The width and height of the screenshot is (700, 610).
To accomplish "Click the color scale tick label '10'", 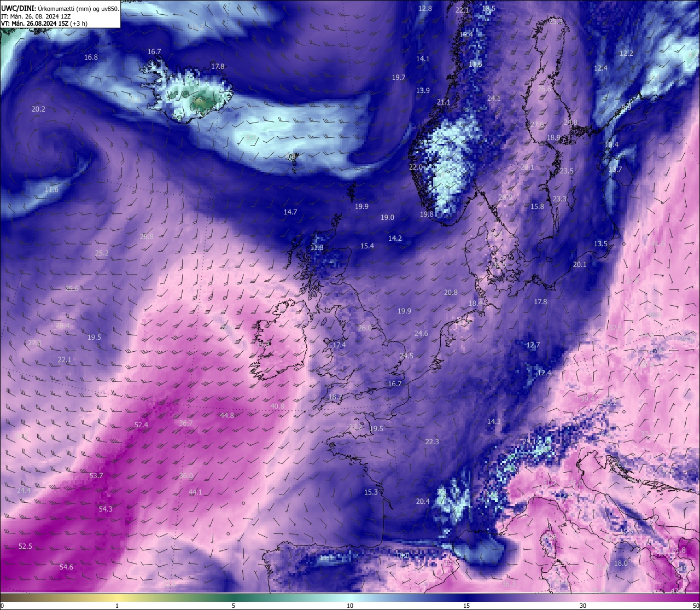I will click(350, 606).
